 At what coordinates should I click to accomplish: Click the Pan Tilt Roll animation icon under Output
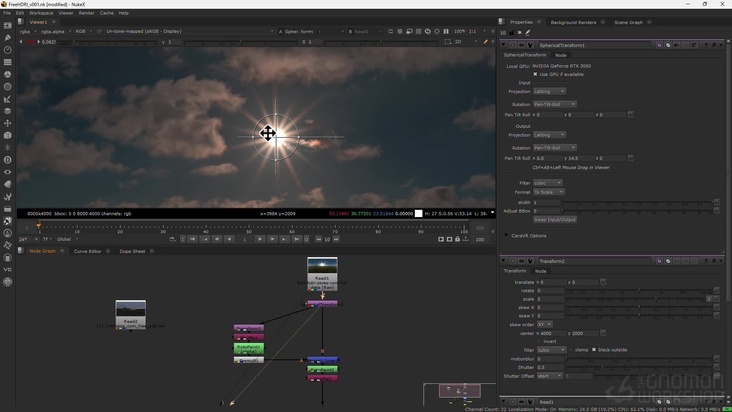coord(630,158)
